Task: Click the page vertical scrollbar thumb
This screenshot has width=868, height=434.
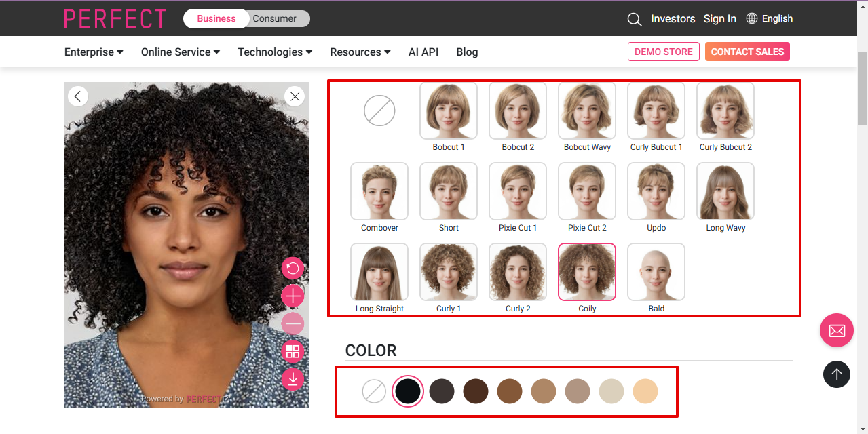Action: pos(863,88)
